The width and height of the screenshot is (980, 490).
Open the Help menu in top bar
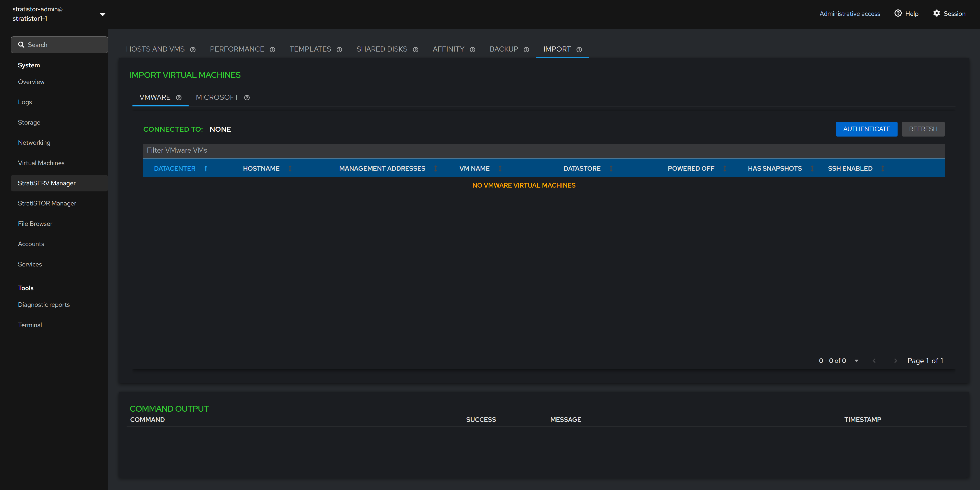point(906,13)
